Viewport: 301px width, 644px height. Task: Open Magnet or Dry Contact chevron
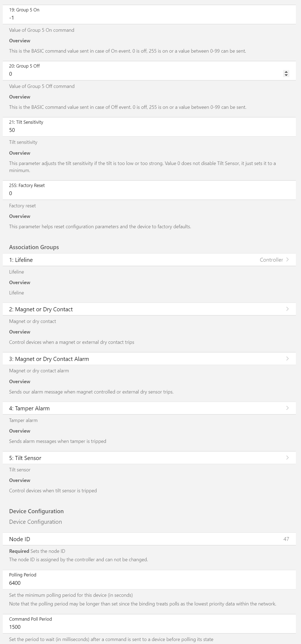coord(287,309)
